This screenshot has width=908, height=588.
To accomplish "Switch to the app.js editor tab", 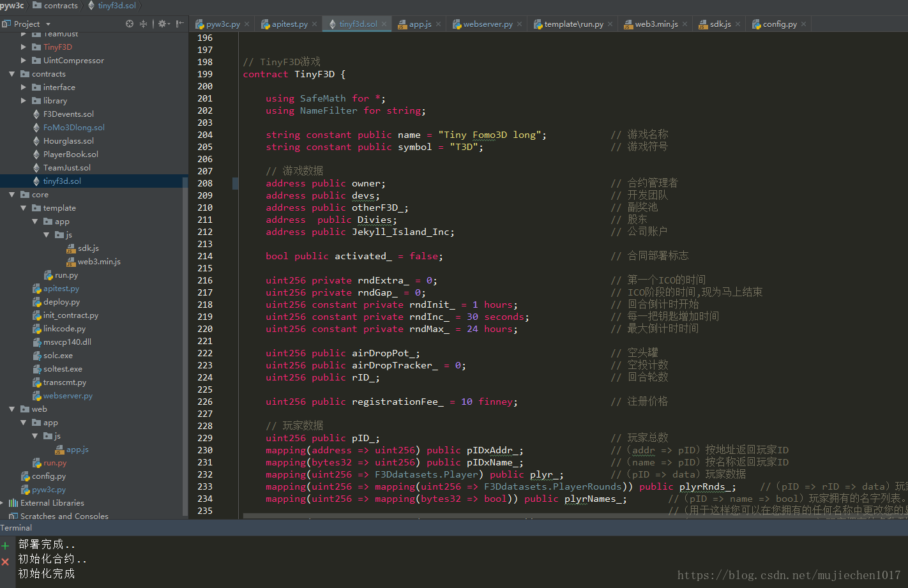I will (x=420, y=24).
